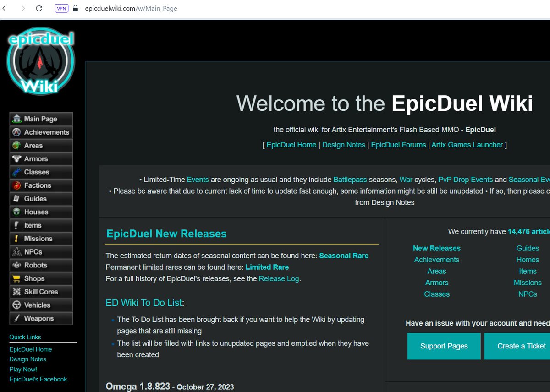Follow the PvP Drop Events link
Screen dimensions: 550x392
(466, 180)
